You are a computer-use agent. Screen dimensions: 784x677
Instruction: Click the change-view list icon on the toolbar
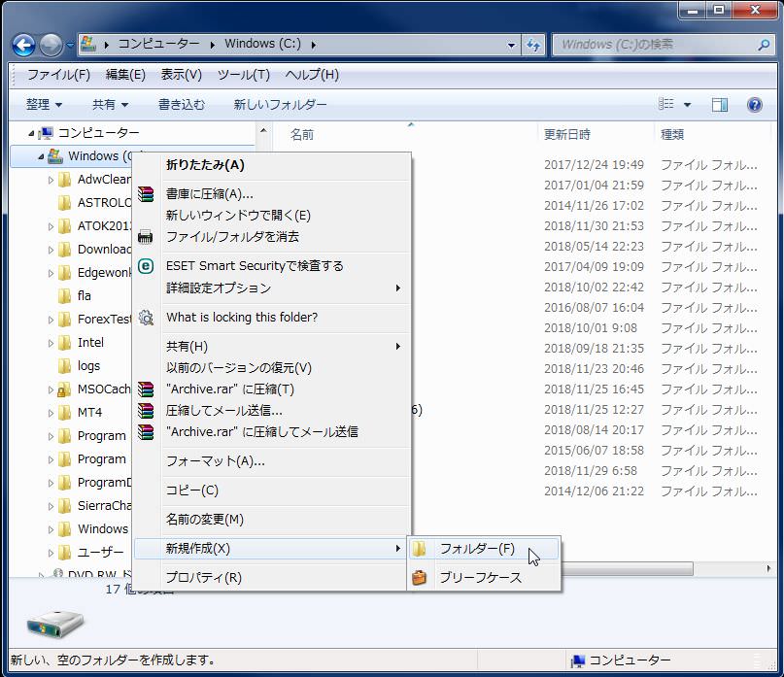click(x=667, y=104)
